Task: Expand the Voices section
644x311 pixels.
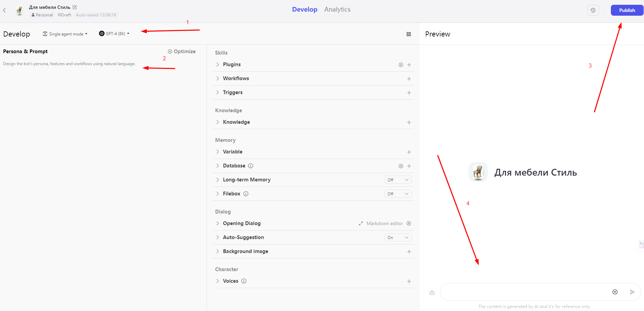Action: 218,281
